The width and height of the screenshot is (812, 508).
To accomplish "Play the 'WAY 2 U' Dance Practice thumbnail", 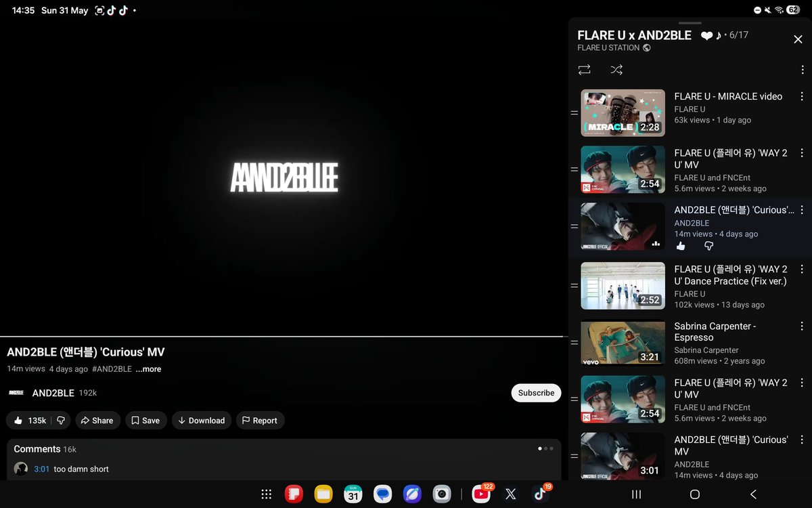I will coord(623,286).
